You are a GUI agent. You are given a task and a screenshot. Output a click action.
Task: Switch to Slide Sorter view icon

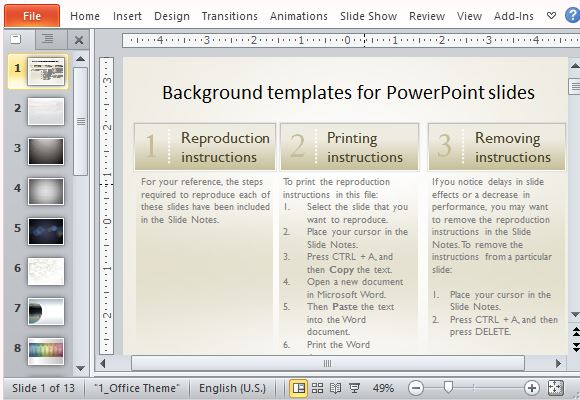tap(317, 388)
